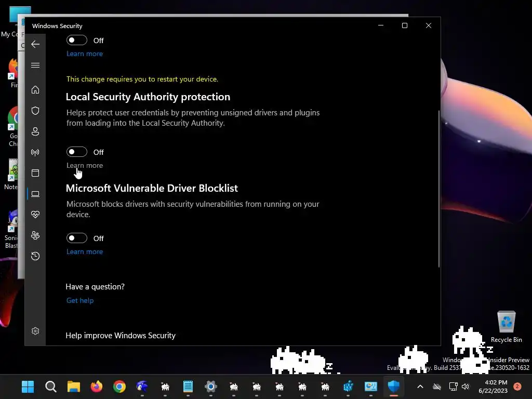Click Local Security Authority protection heading
The height and width of the screenshot is (399, 532).
coord(148,97)
